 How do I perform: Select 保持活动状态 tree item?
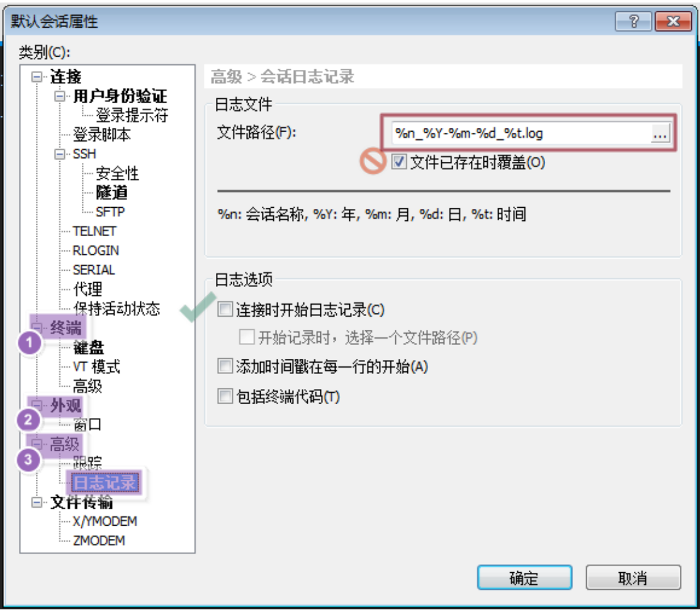116,308
